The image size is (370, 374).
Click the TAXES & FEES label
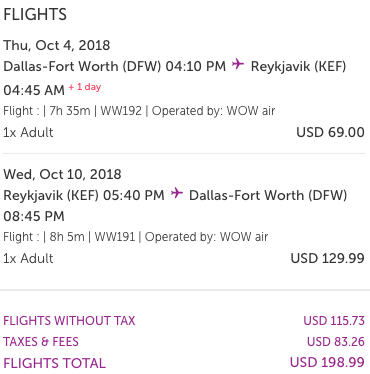coord(41,342)
